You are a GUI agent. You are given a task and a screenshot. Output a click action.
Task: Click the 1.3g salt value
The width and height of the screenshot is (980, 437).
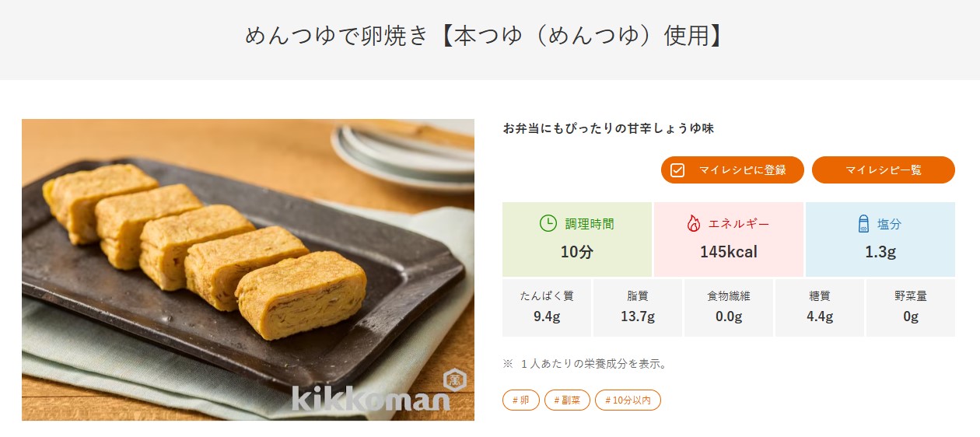click(x=880, y=252)
